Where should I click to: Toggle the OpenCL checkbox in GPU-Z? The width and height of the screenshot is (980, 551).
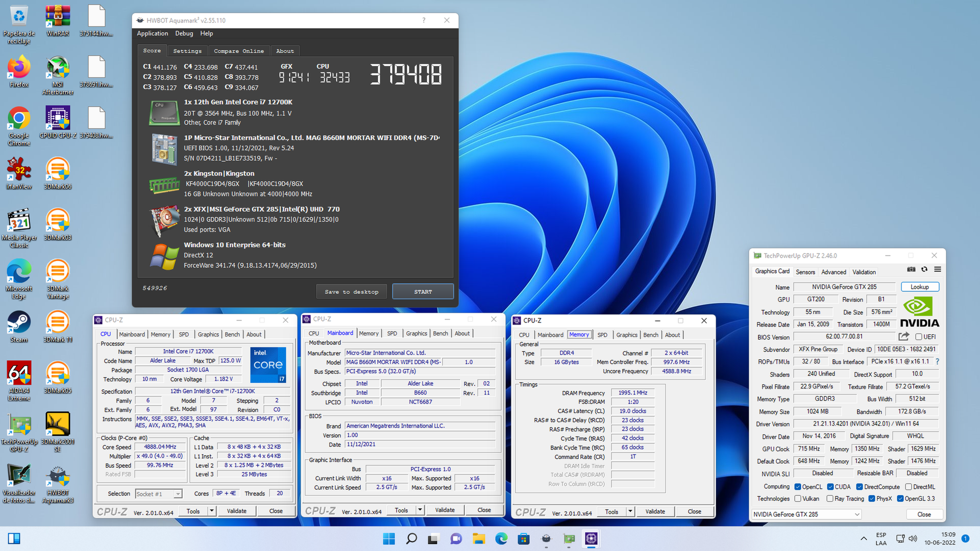click(798, 487)
